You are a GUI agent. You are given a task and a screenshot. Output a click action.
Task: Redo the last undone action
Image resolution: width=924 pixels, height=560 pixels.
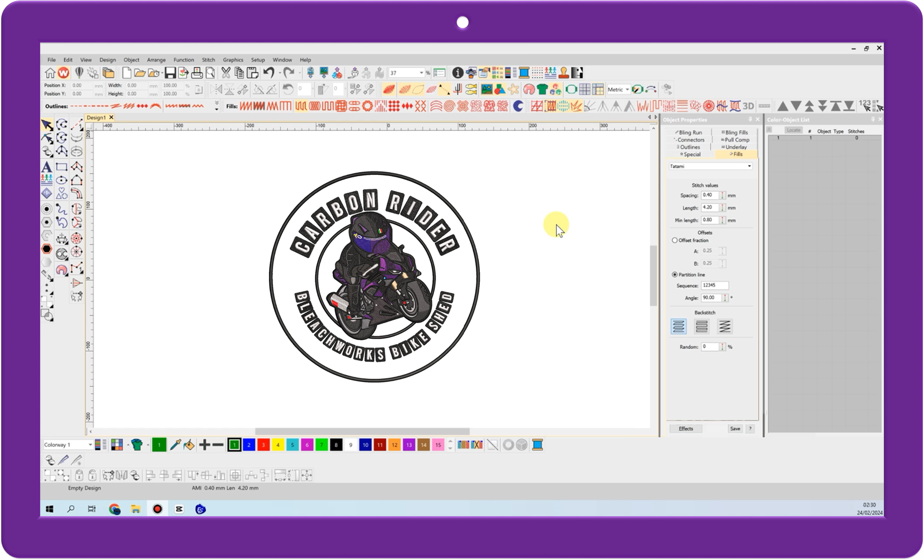(x=289, y=73)
